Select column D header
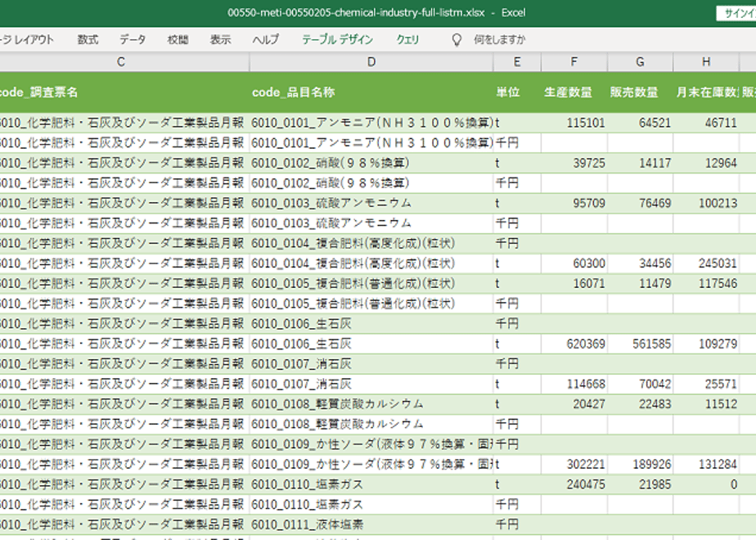 [371, 61]
